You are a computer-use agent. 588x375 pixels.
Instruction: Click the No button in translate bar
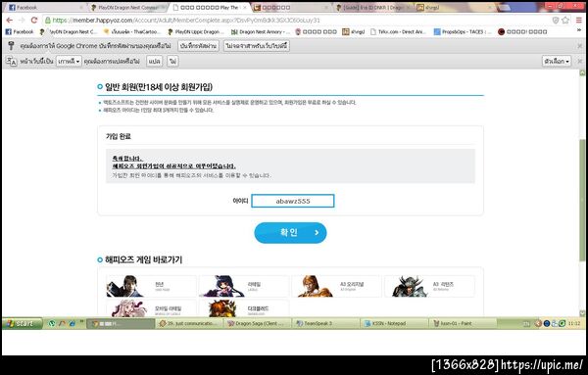click(172, 61)
